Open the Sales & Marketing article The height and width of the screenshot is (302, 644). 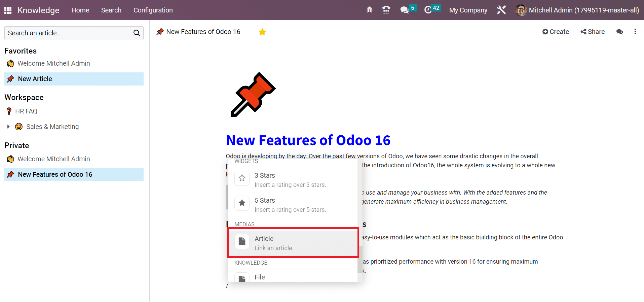(52, 127)
